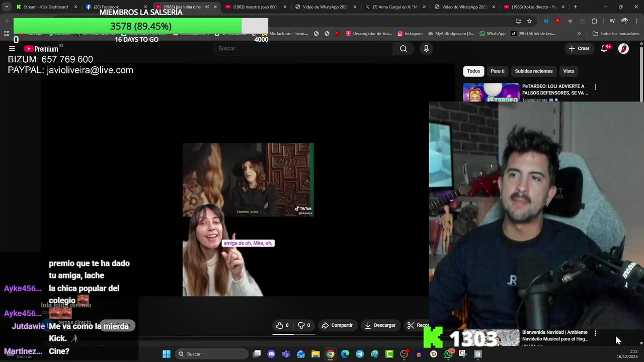Screen dimensions: 644x362
Task: Open Microsoft Edge from the taskbar
Action: coord(345,354)
